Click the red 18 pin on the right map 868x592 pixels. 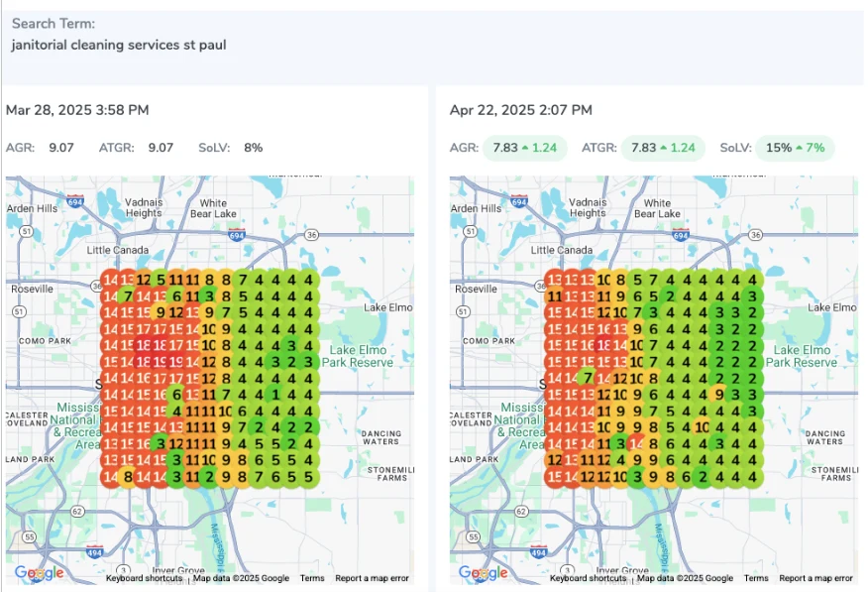tap(604, 345)
